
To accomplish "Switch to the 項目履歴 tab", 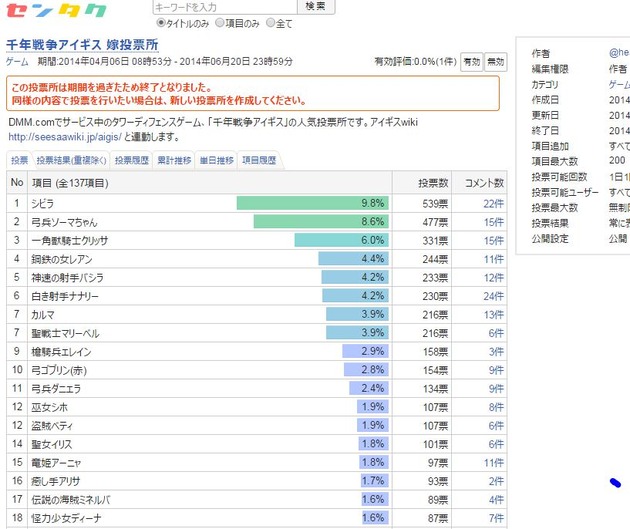I will coord(259,160).
